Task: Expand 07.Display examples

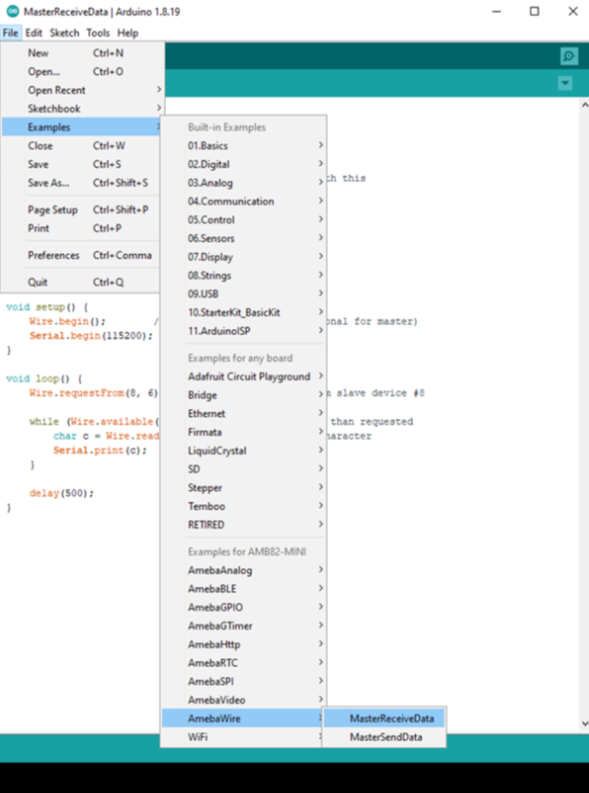Action: coord(244,257)
